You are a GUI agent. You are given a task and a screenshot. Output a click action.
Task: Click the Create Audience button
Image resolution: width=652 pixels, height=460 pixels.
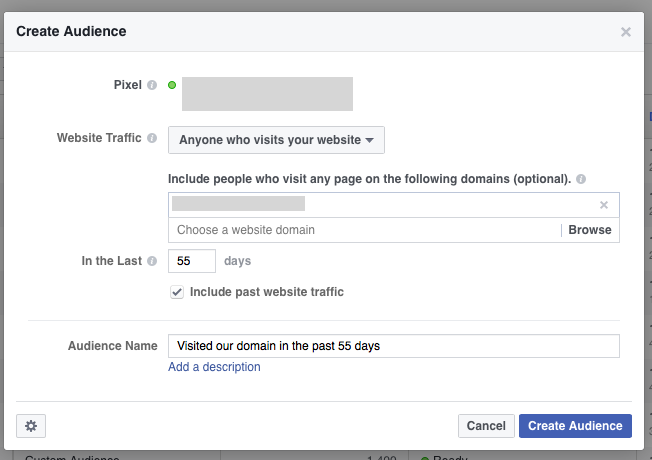tap(575, 426)
